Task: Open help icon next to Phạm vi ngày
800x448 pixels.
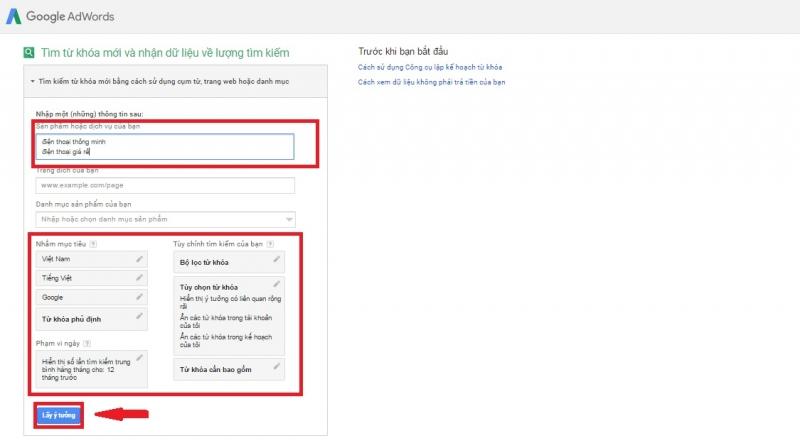Action: [x=87, y=343]
